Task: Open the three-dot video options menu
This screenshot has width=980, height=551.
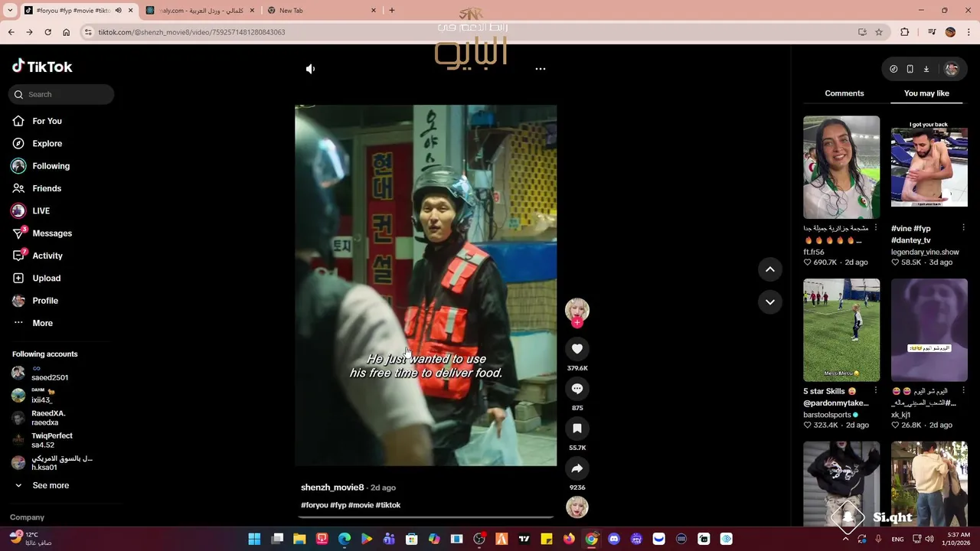Action: 540,69
